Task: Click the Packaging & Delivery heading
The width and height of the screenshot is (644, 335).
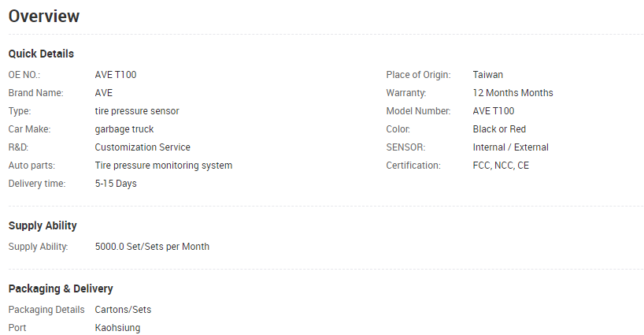Action: pyautogui.click(x=61, y=288)
